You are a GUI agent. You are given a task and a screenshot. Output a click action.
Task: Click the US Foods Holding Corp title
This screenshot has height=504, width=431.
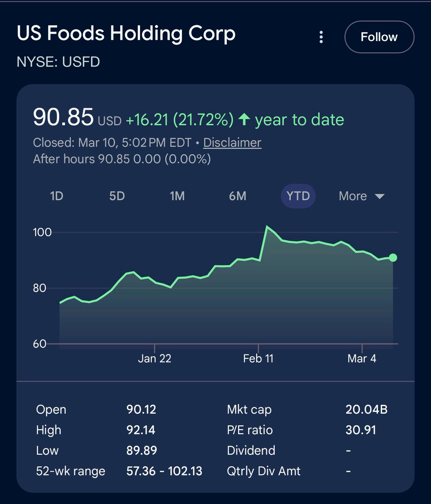point(126,34)
